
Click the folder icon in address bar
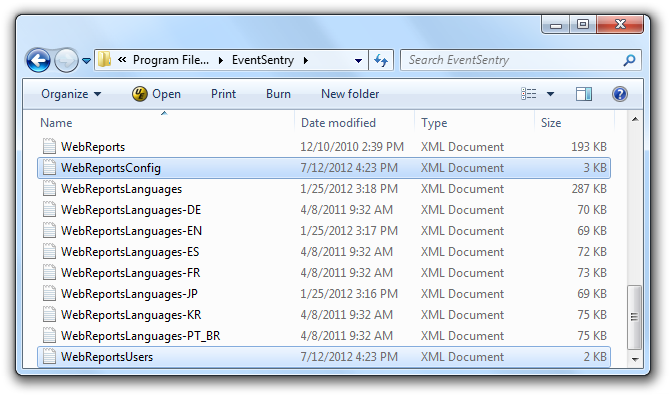[104, 60]
